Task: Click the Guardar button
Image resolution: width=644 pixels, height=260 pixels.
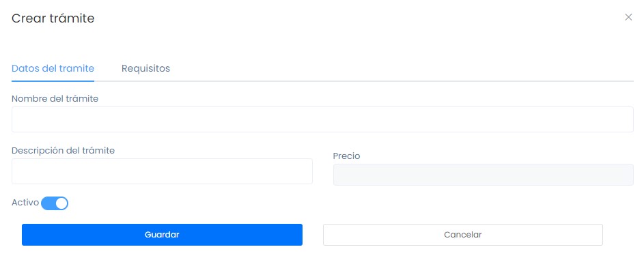Action: tap(163, 235)
